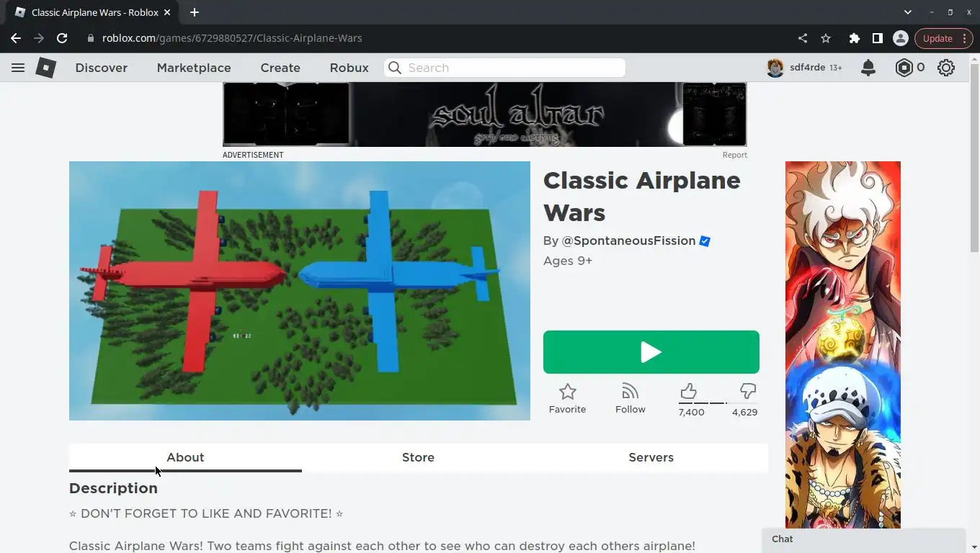
Task: Click the address bar URL
Action: coord(232,38)
